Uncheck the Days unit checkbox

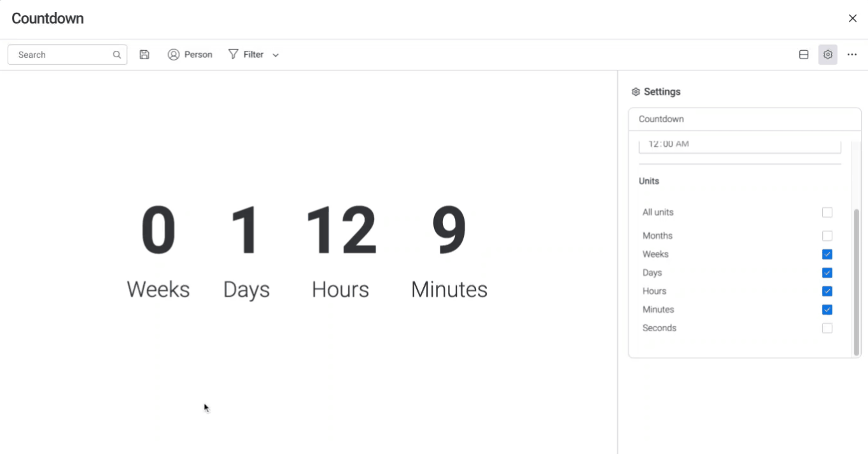tap(827, 273)
